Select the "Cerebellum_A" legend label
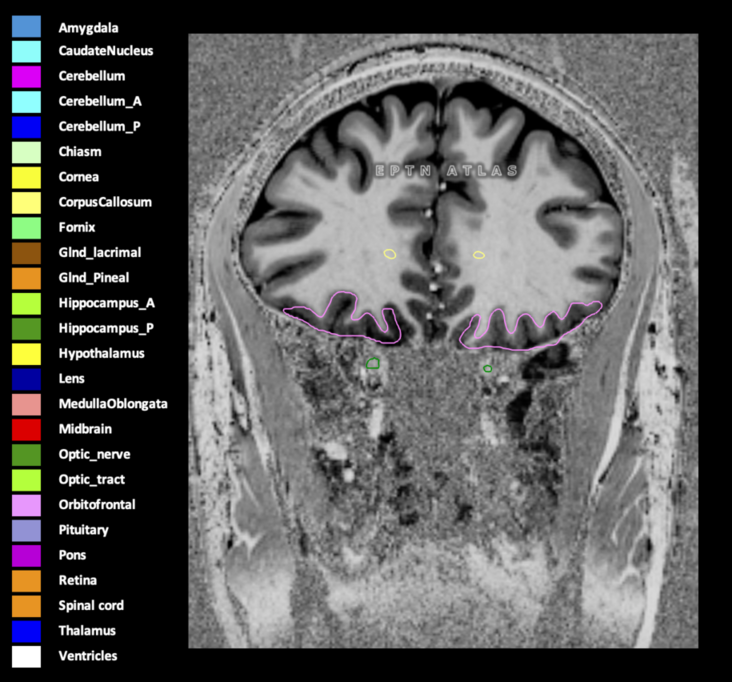The height and width of the screenshot is (682, 732). pyautogui.click(x=100, y=101)
